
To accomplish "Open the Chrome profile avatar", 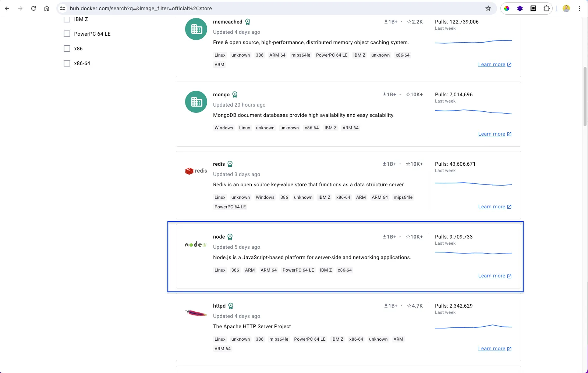I will point(566,8).
